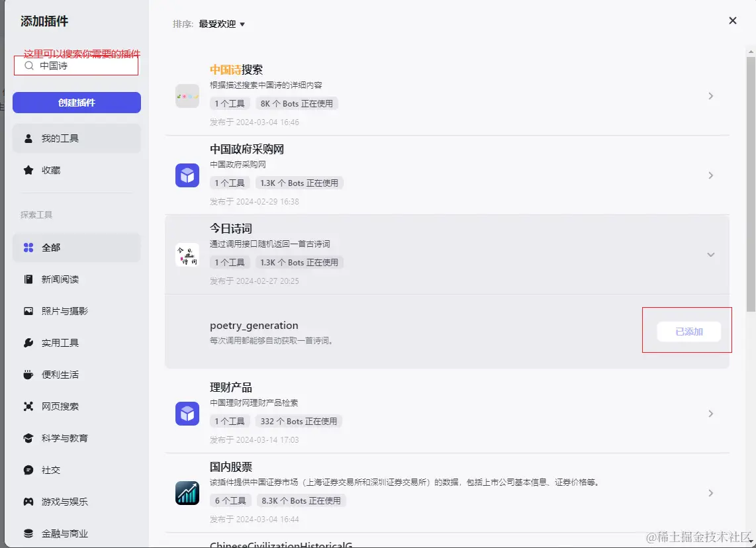The width and height of the screenshot is (756, 548).
Task: Click the 新闻阅读 book icon
Action: coord(28,279)
